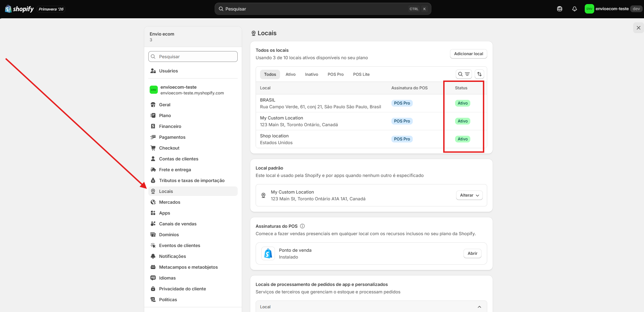
Task: Open the Idiomas settings page
Action: (193, 278)
